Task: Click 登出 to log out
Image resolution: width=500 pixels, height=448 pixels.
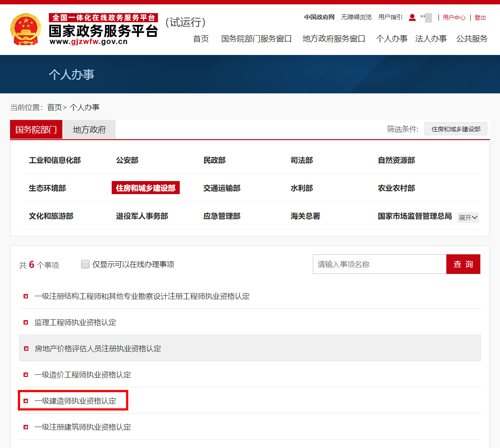Action: point(480,17)
